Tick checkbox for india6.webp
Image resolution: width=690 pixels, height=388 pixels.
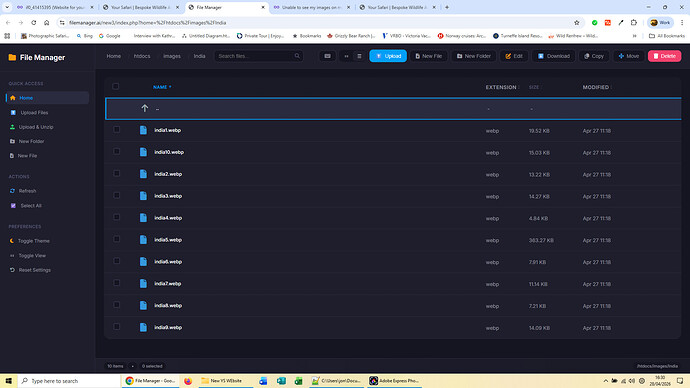pyautogui.click(x=116, y=261)
